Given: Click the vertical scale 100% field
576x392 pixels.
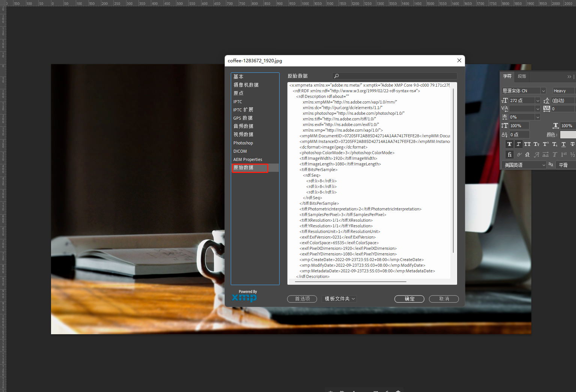Looking at the screenshot, I should 519,126.
